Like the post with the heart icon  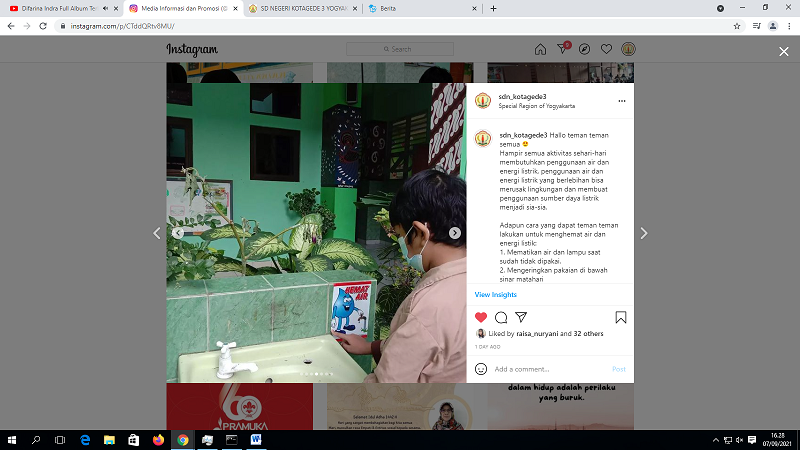481,317
